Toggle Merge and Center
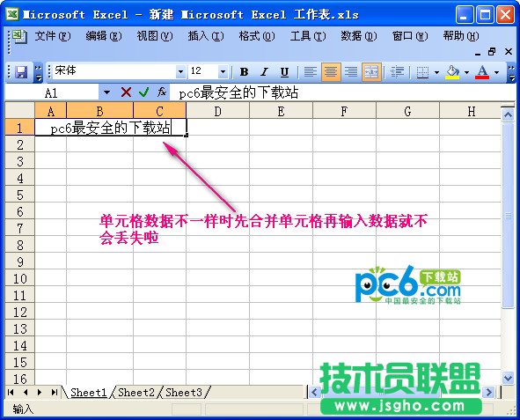Viewport: 520px width, 420px height. coord(371,71)
